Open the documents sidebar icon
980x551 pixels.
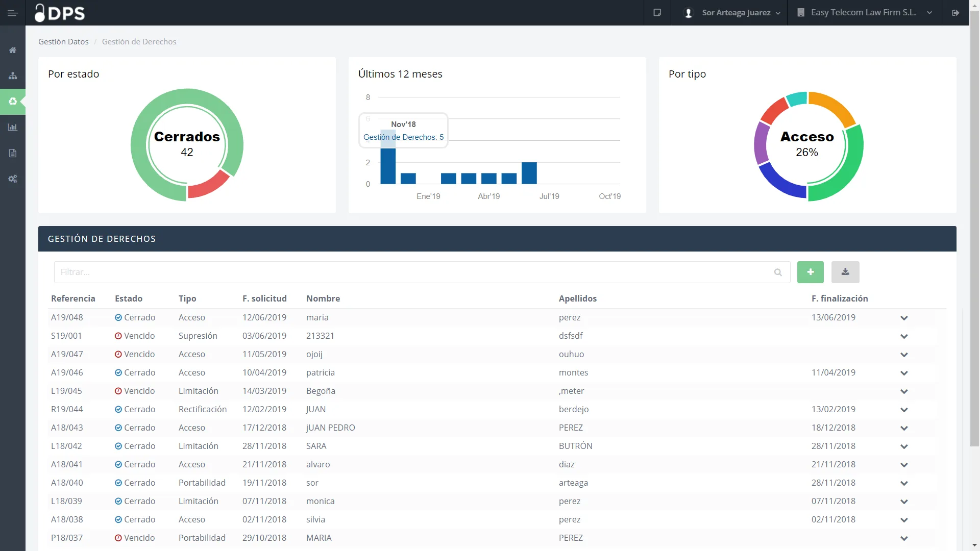pos(13,153)
